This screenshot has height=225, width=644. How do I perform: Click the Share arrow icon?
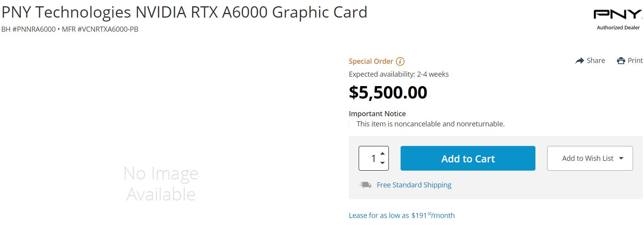pos(580,61)
